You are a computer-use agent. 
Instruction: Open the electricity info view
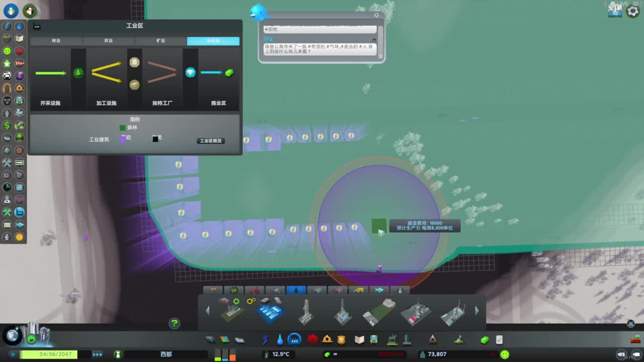[7, 26]
